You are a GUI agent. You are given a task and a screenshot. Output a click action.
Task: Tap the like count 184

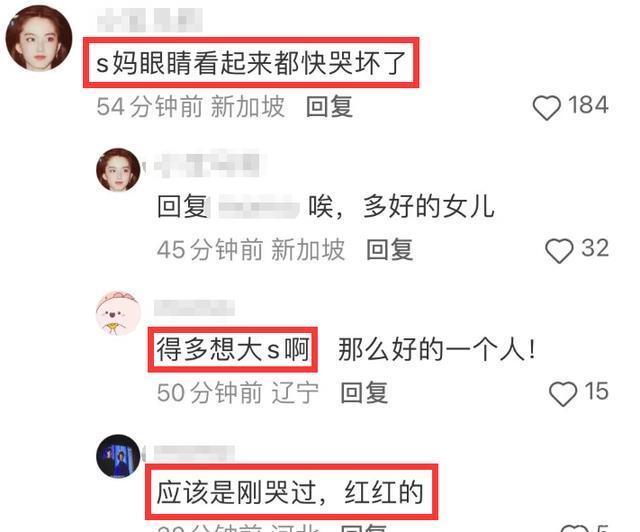pos(588,105)
